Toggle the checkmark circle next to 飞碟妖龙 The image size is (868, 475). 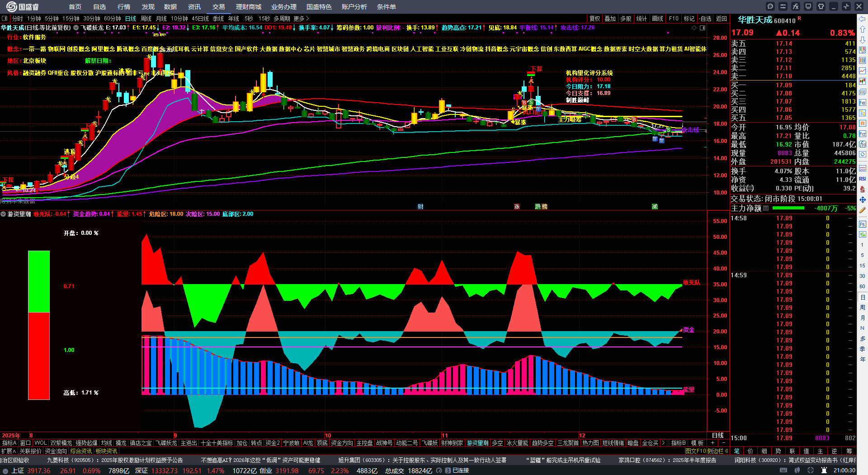(76, 28)
